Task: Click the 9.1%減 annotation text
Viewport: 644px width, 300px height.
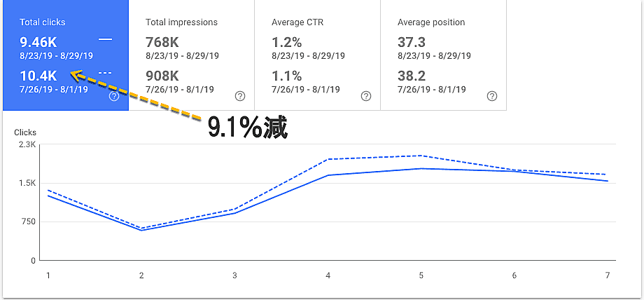Action: coord(247,127)
